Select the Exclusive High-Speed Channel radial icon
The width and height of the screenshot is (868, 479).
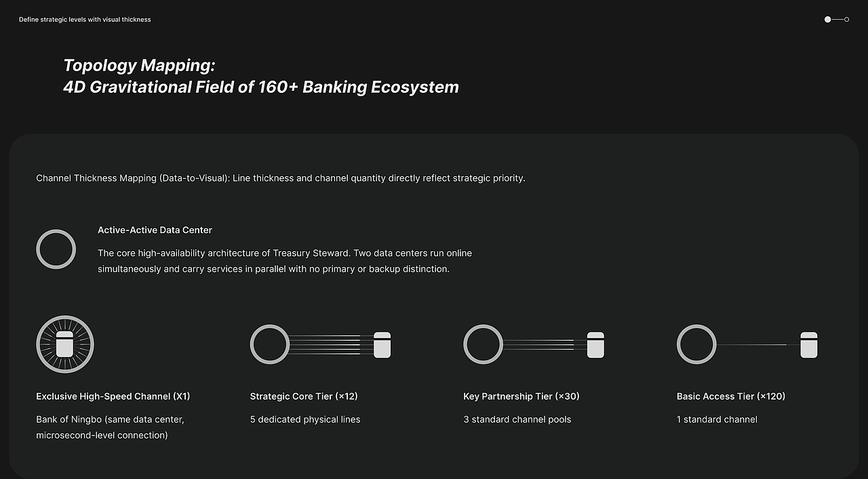point(65,344)
